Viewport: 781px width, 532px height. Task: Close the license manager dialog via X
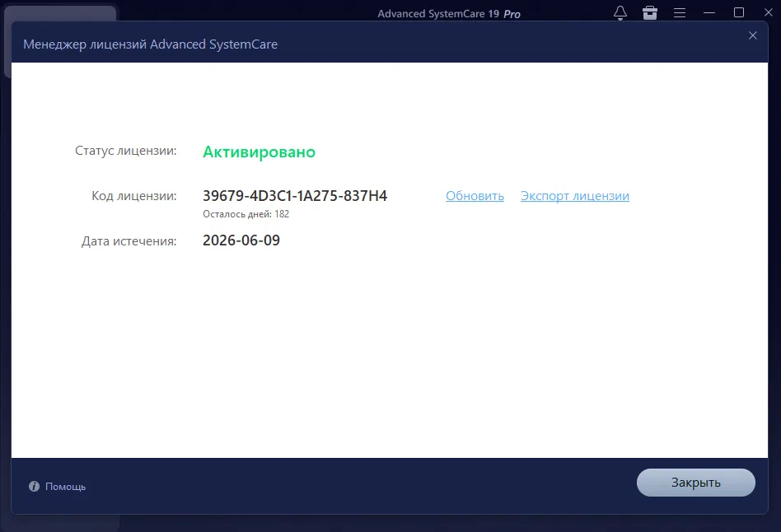[x=752, y=35]
